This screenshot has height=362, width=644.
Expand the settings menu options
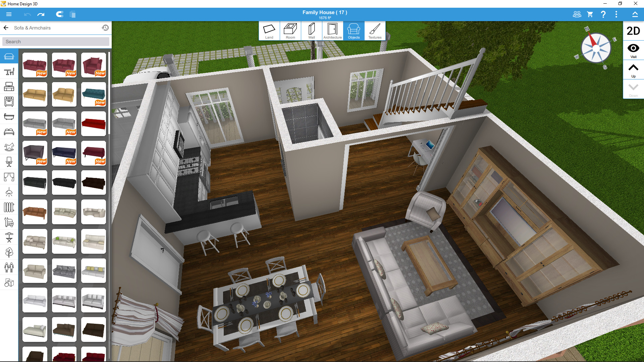click(x=618, y=14)
